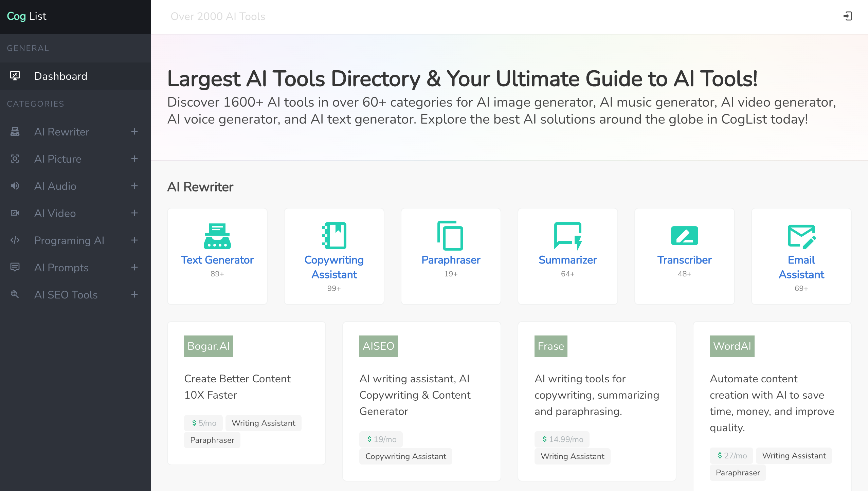Expand the Programing AI category plus
Image resolution: width=868 pixels, height=491 pixels.
click(134, 240)
